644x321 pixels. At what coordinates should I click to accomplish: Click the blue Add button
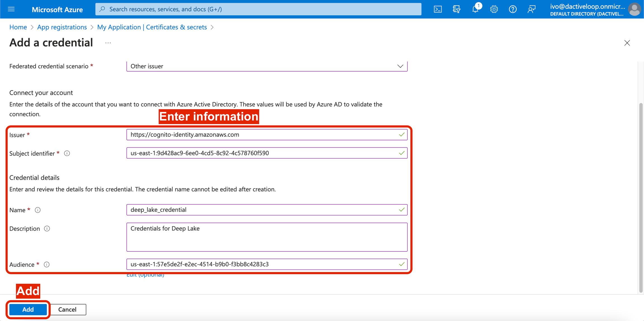pos(28,309)
